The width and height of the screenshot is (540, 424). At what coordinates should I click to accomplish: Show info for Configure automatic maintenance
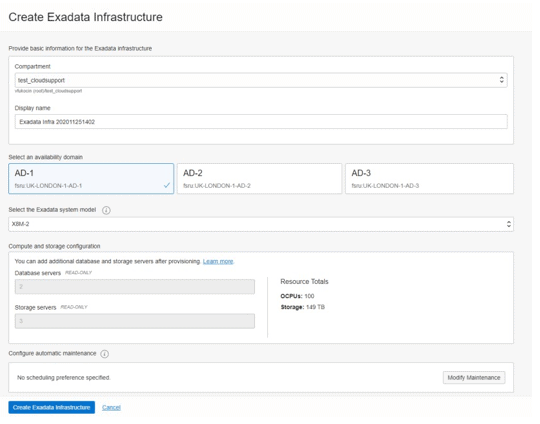click(x=105, y=354)
